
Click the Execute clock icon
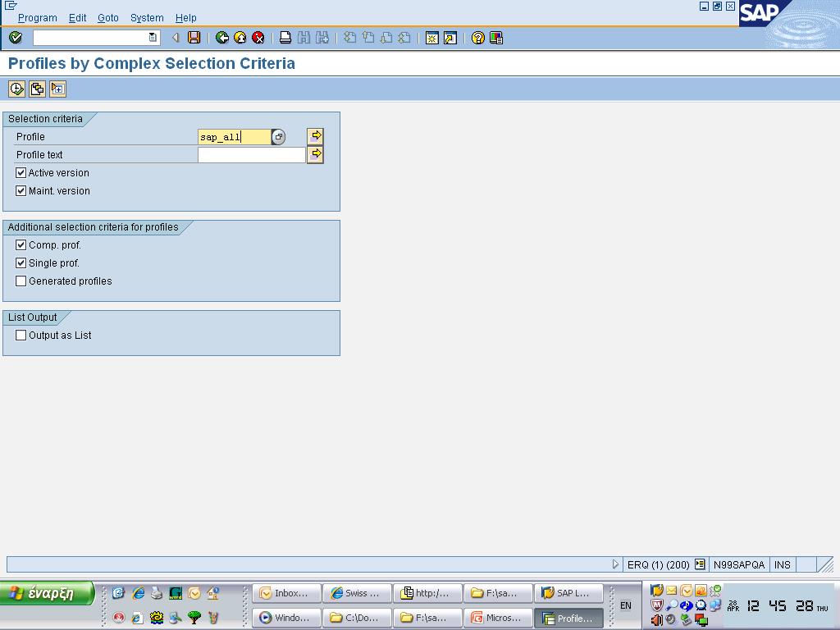point(16,89)
